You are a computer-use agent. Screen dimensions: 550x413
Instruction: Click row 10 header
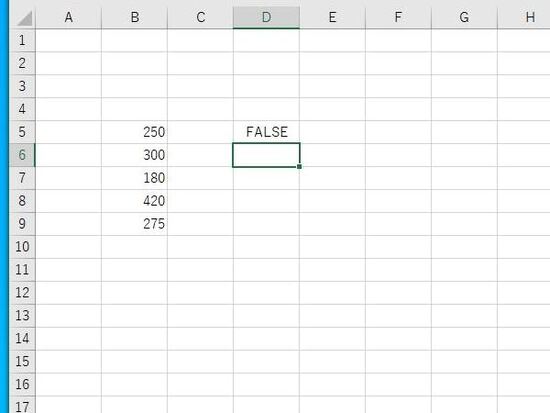point(22,247)
